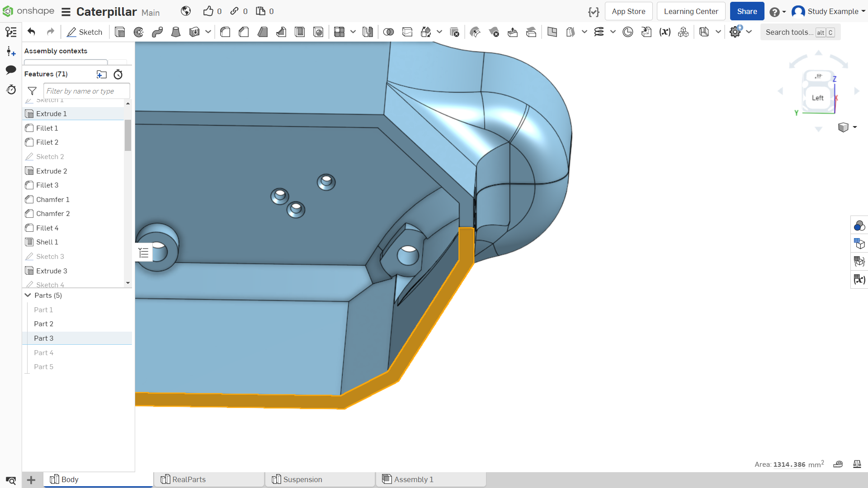Open the App Store
868x488 pixels.
(628, 11)
